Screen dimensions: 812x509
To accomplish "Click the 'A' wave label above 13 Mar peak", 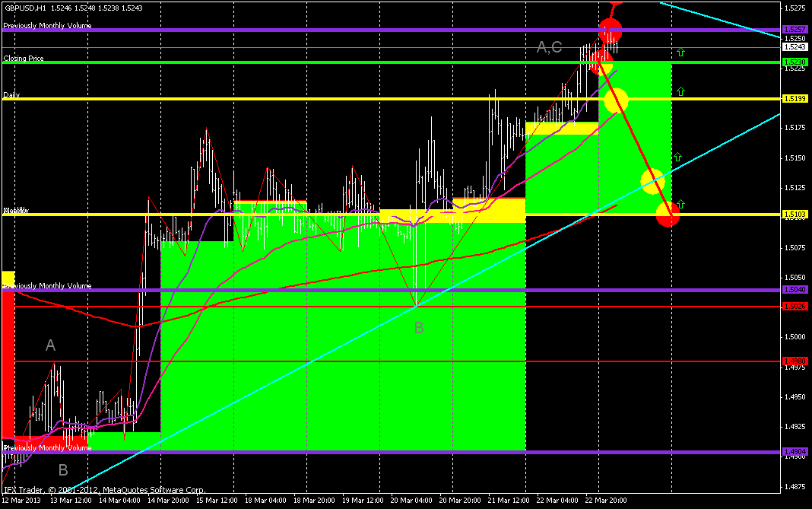I will [x=50, y=345].
